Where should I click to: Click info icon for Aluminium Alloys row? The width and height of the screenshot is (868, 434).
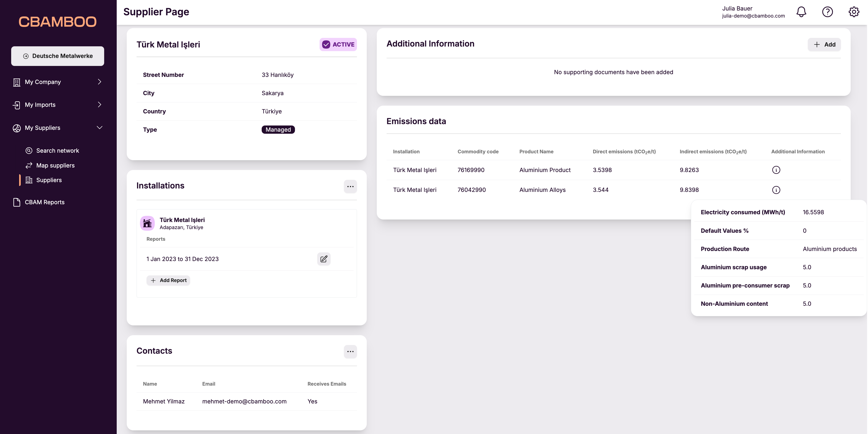(x=776, y=190)
